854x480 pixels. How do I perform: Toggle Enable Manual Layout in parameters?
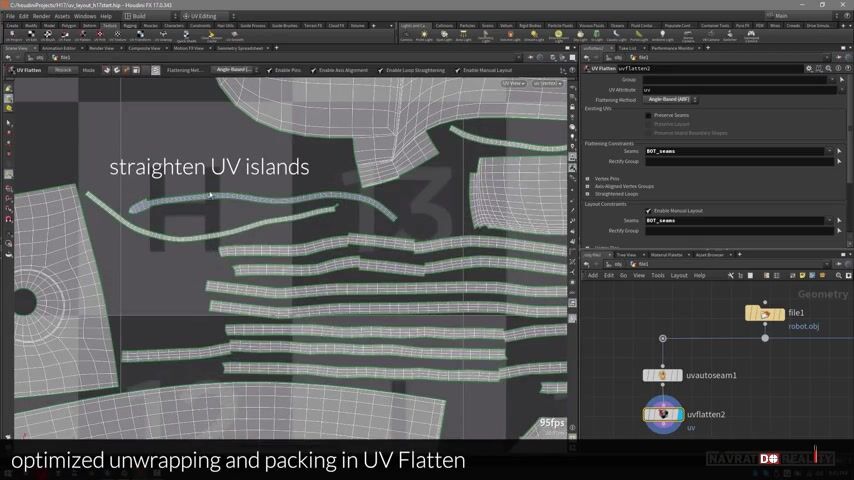[x=648, y=211]
